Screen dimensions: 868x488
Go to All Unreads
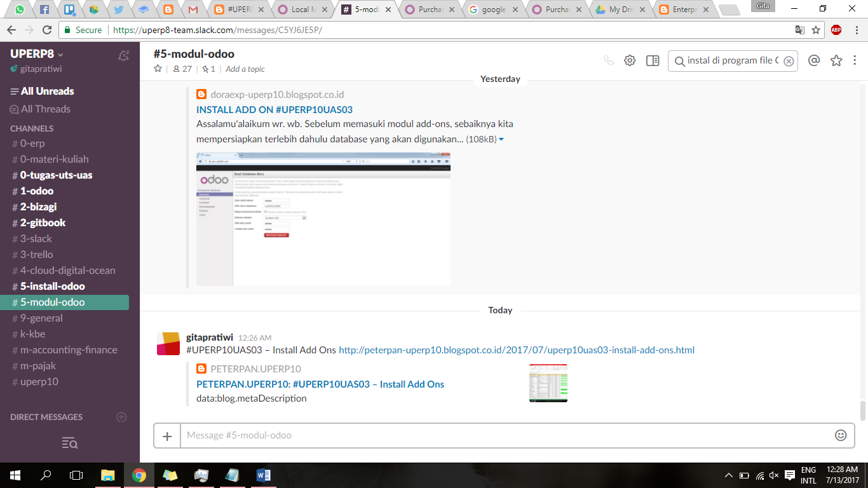42,91
